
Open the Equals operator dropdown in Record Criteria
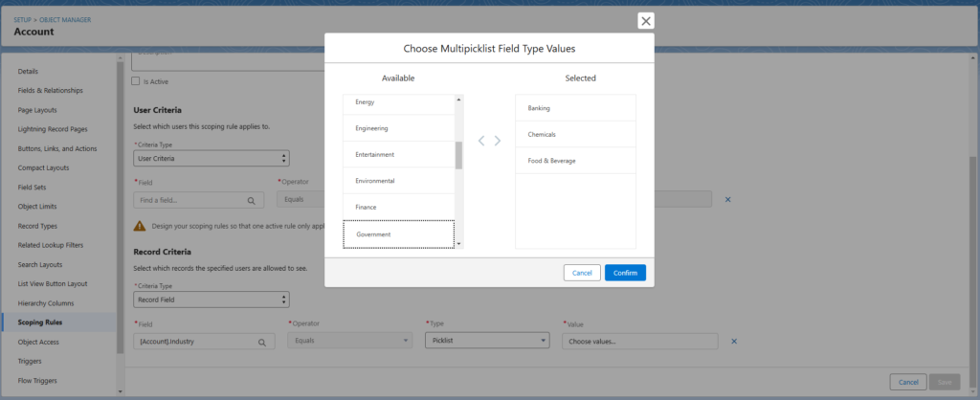click(x=350, y=341)
